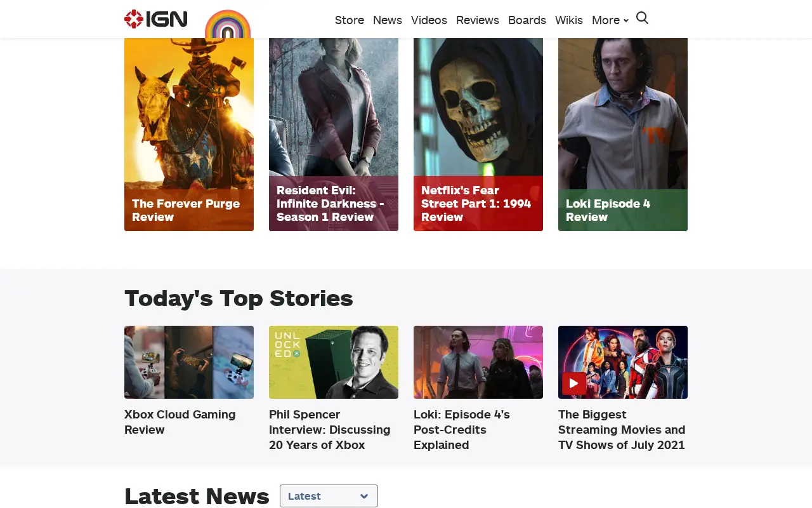Screen dimensions: 812x508
Task: Open the Latest sort dropdown
Action: tap(329, 496)
